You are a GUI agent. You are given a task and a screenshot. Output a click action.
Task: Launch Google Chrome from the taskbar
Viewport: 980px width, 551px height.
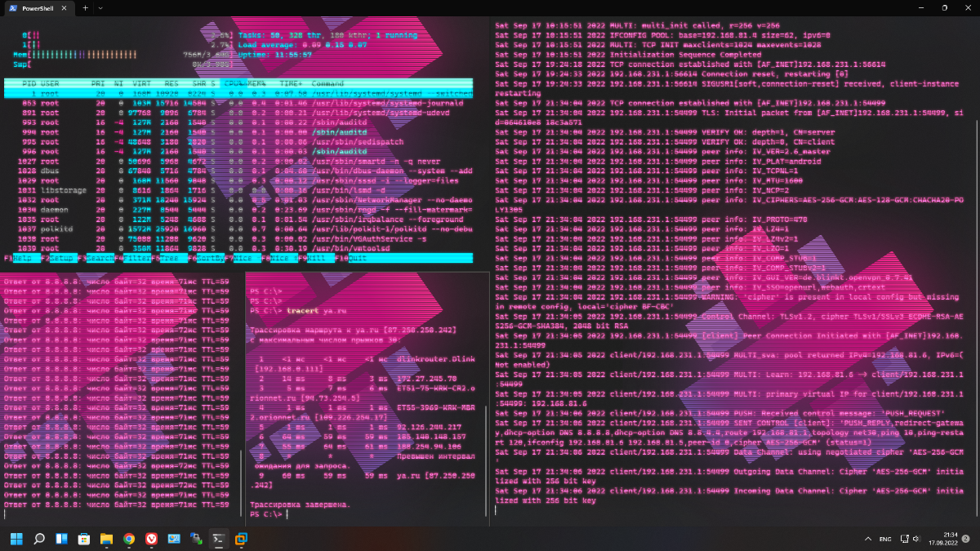(129, 539)
